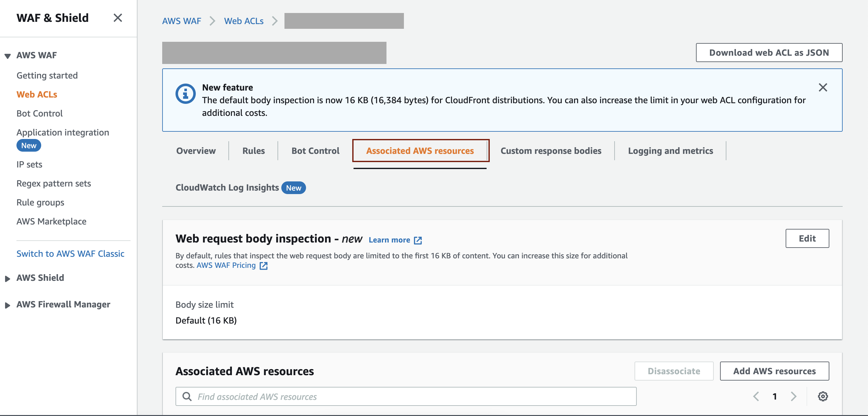Go to next page of resources
Image resolution: width=868 pixels, height=416 pixels.
pyautogui.click(x=794, y=396)
